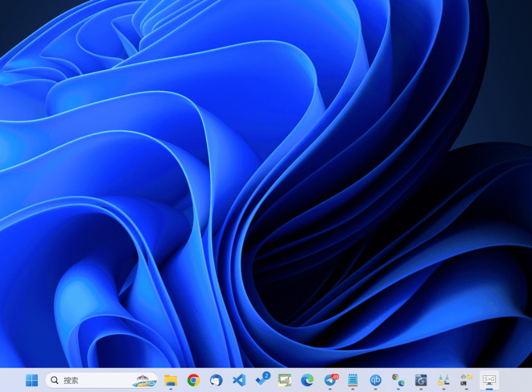Open the image viewer taskbar icon
The image size is (532, 392).
tap(284, 380)
